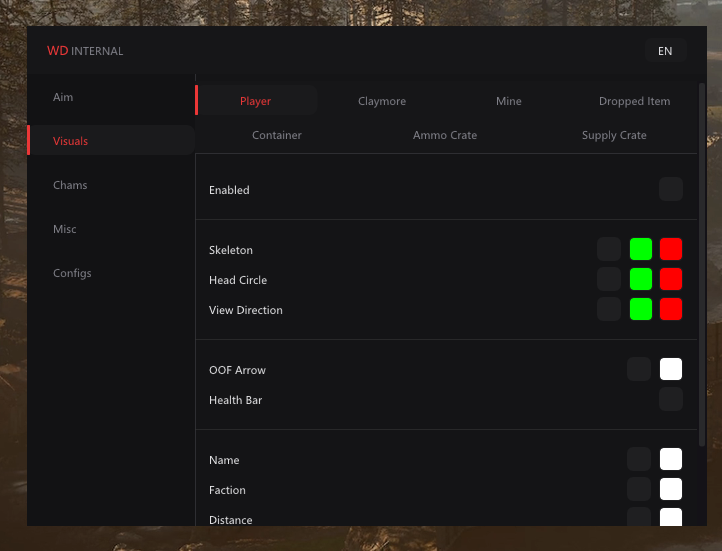Toggle the Enabled checkbox

point(670,189)
